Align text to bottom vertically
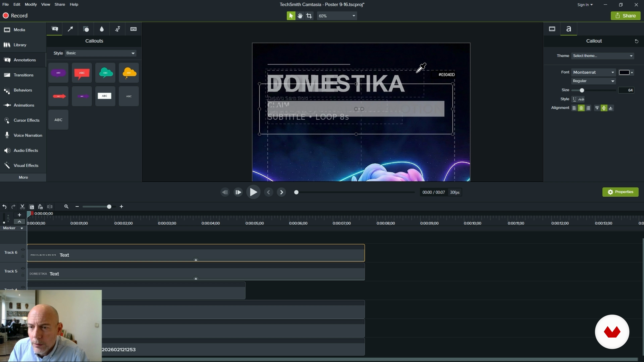This screenshot has width=644, height=362. pyautogui.click(x=611, y=108)
